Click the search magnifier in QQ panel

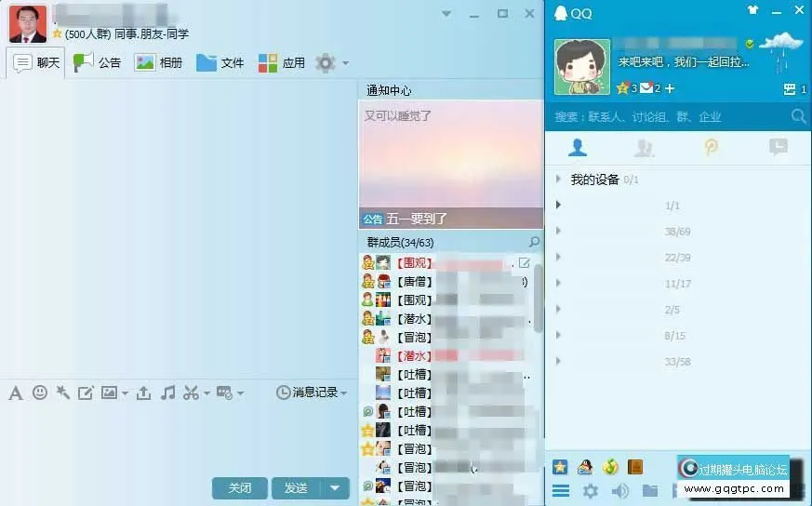[798, 116]
